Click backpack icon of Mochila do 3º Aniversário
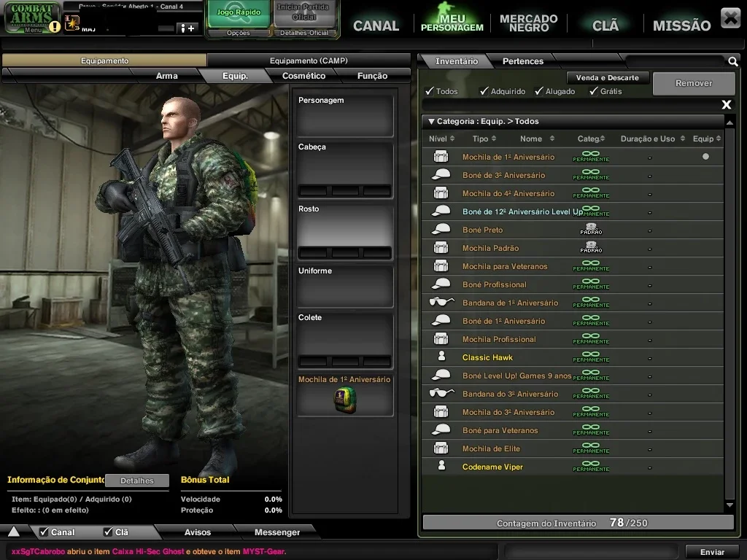The height and width of the screenshot is (560, 747). [441, 412]
